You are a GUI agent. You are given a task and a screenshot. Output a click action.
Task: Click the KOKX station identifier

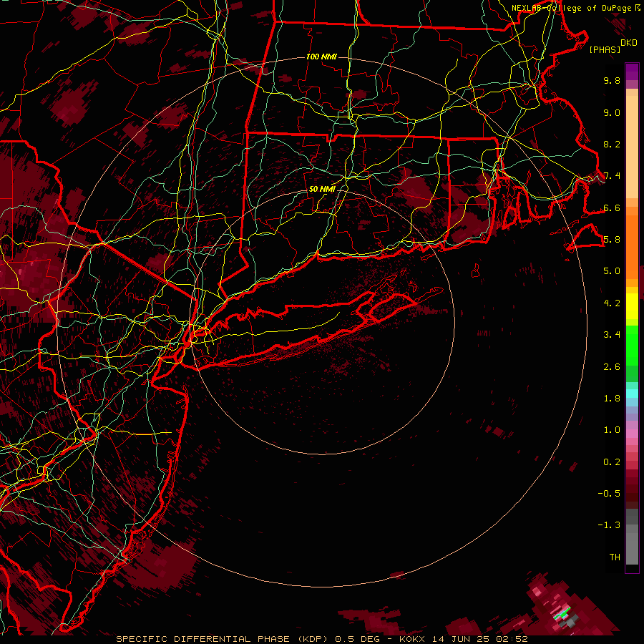(412, 639)
